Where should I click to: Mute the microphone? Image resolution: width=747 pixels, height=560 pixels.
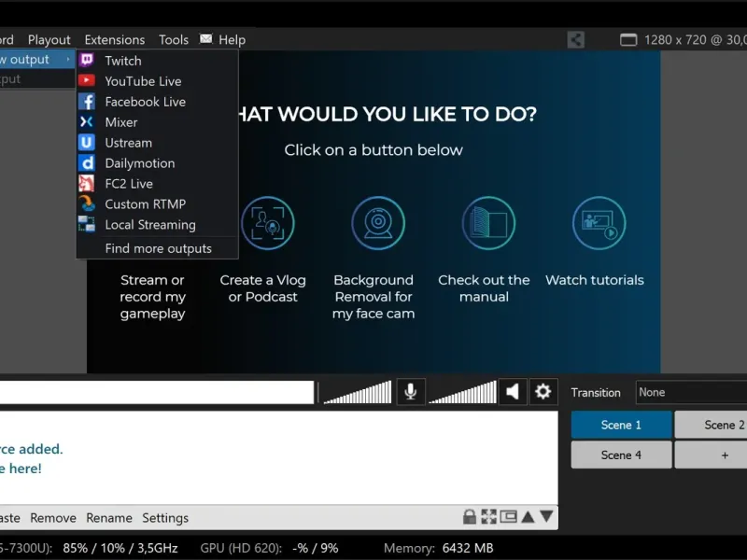coord(411,392)
